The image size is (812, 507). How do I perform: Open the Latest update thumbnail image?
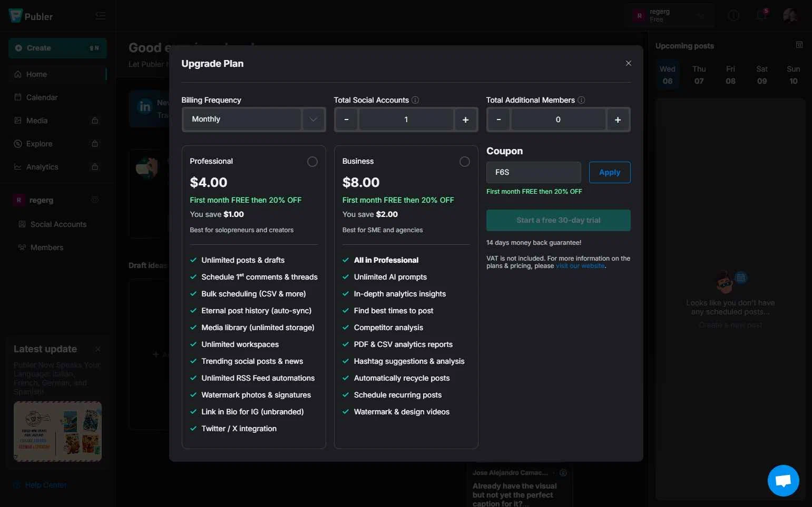[57, 432]
